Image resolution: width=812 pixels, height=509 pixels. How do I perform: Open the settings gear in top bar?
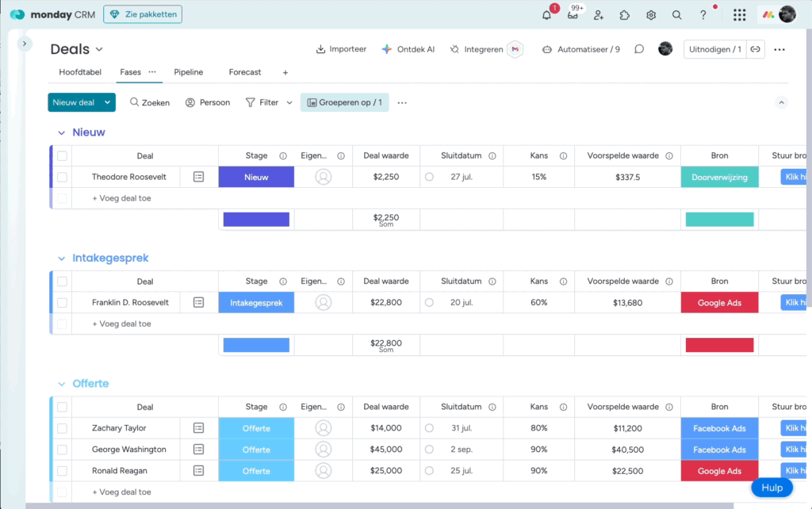pos(651,15)
